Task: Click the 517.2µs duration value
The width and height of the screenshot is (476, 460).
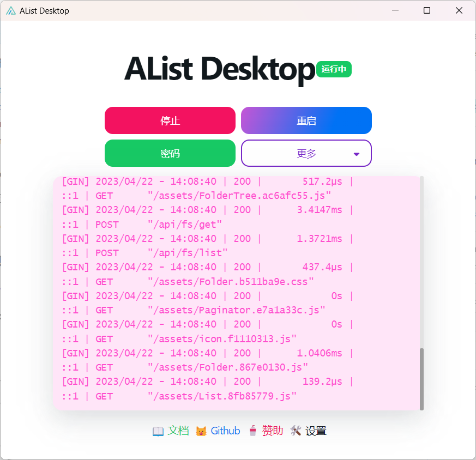Action: 322,181
